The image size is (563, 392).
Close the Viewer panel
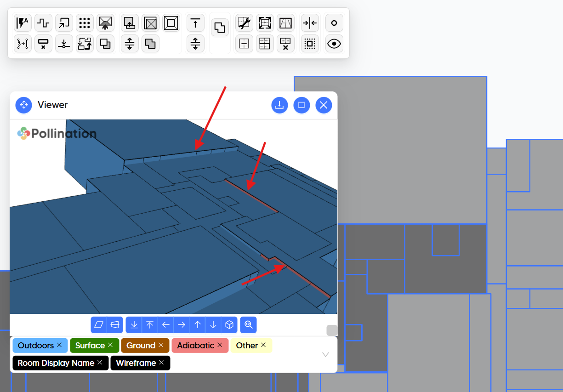click(324, 105)
